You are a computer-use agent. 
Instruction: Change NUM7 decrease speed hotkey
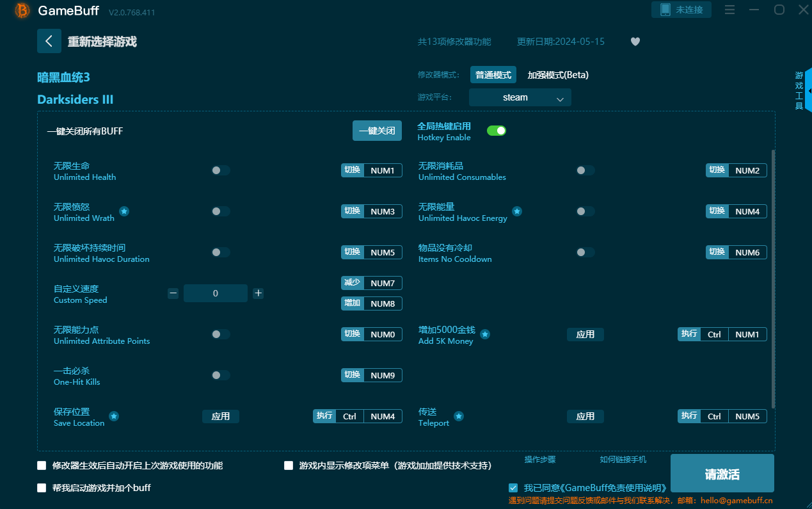pyautogui.click(x=383, y=283)
